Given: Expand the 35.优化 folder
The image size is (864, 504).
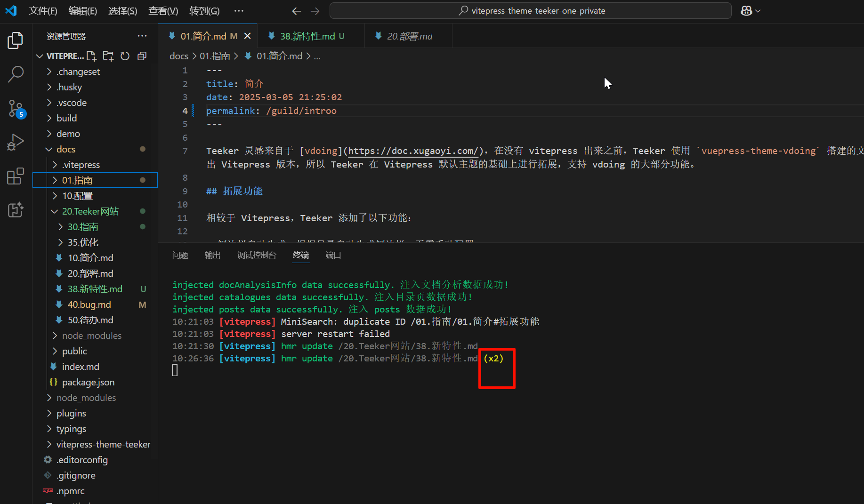Looking at the screenshot, I should [x=95, y=242].
